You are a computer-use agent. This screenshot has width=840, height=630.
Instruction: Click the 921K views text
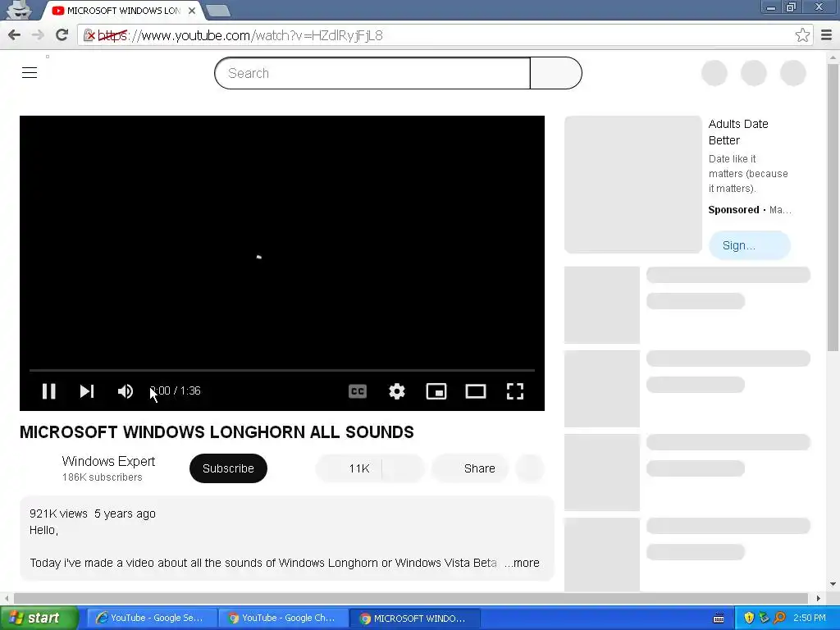click(x=58, y=514)
